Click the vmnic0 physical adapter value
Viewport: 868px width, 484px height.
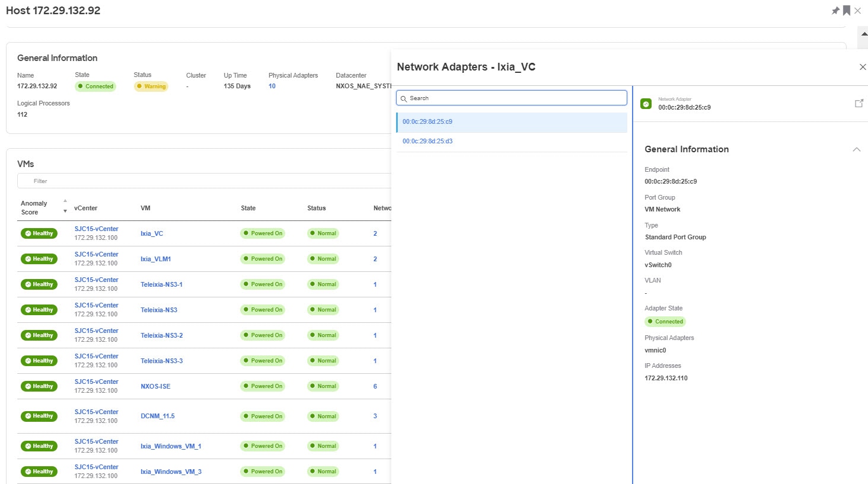[x=655, y=350]
